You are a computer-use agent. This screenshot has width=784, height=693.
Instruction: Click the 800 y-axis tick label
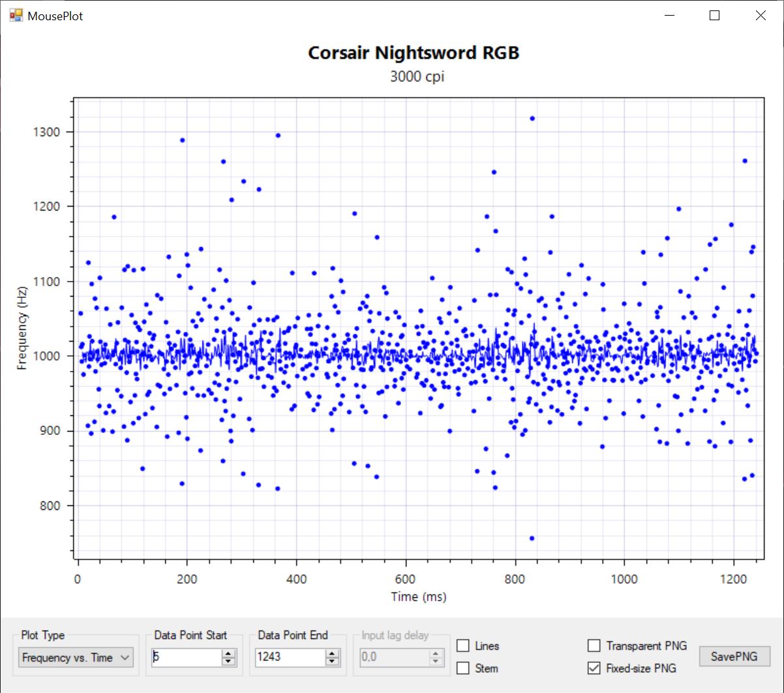[50, 506]
